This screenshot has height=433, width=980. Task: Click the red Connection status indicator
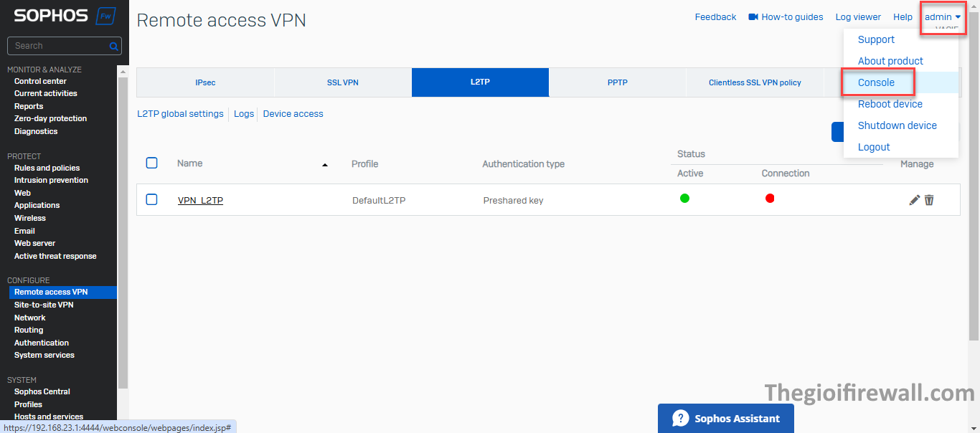[770, 199]
